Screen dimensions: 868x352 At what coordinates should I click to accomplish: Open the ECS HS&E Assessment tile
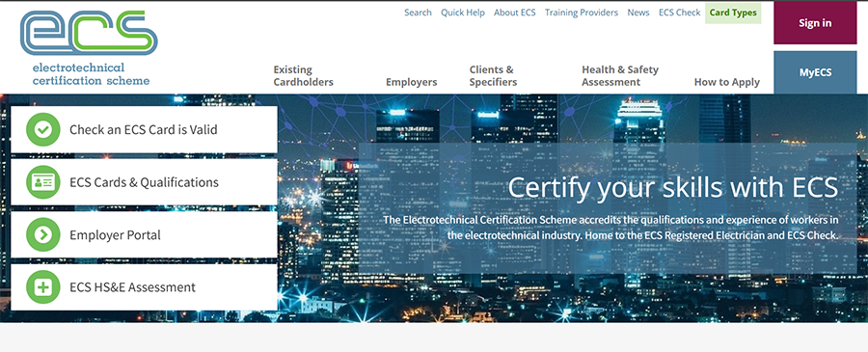point(144,287)
